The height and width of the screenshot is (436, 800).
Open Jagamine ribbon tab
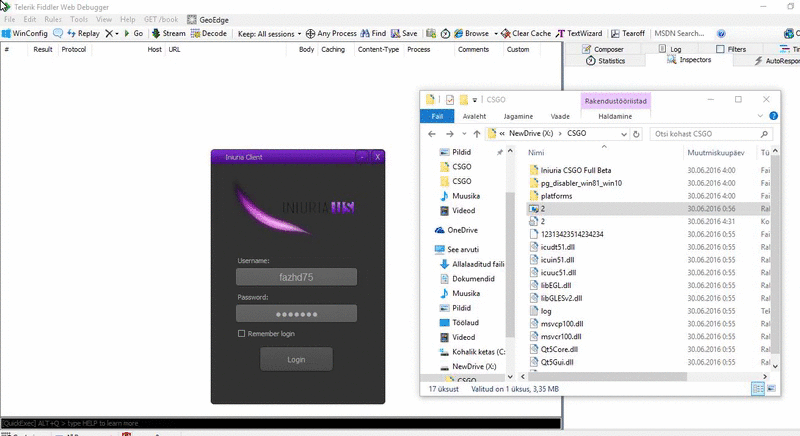[x=518, y=116]
